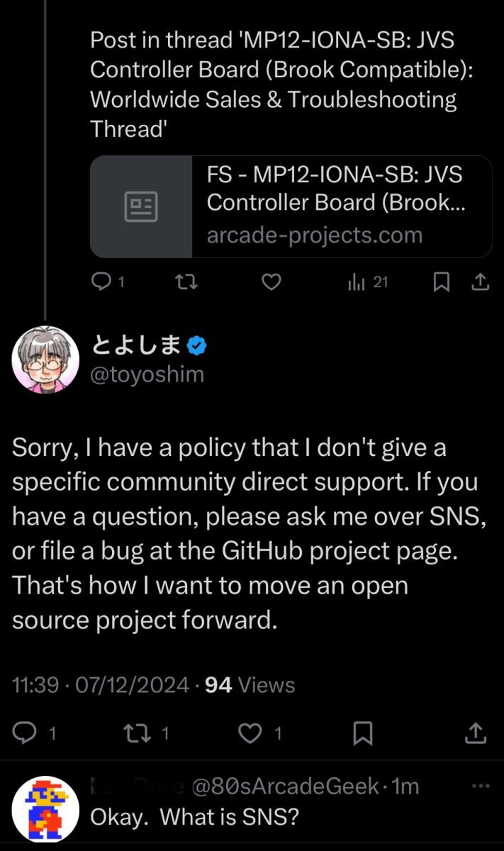
Task: View analytics showing 21 views
Action: pos(367,282)
